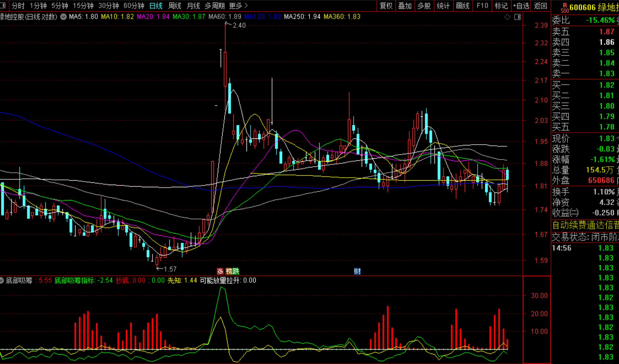Viewport: 619px width, 364px height.
Task: Expand circle button beside 底部吸筹 indicator
Action: click(2, 280)
